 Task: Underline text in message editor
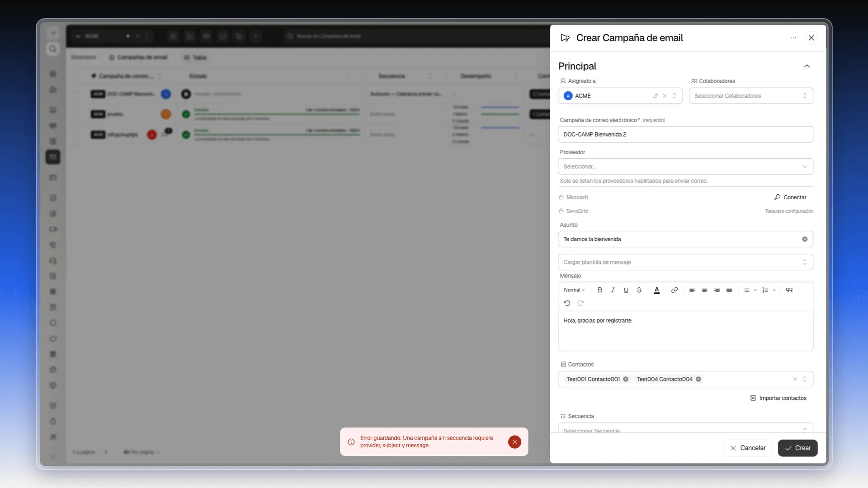point(626,290)
